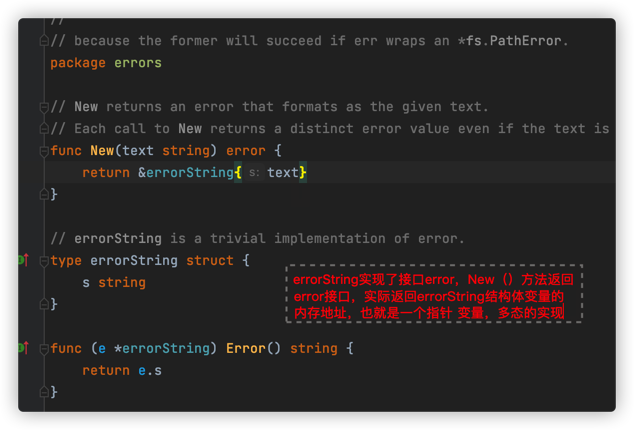Click the yellow closing brace after text
The width and height of the screenshot is (634, 430).
(x=303, y=173)
